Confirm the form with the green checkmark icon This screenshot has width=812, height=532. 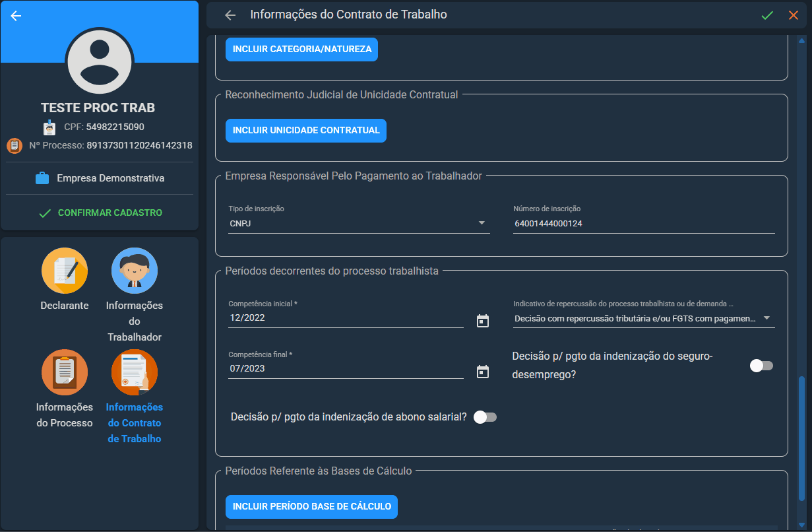tap(767, 15)
